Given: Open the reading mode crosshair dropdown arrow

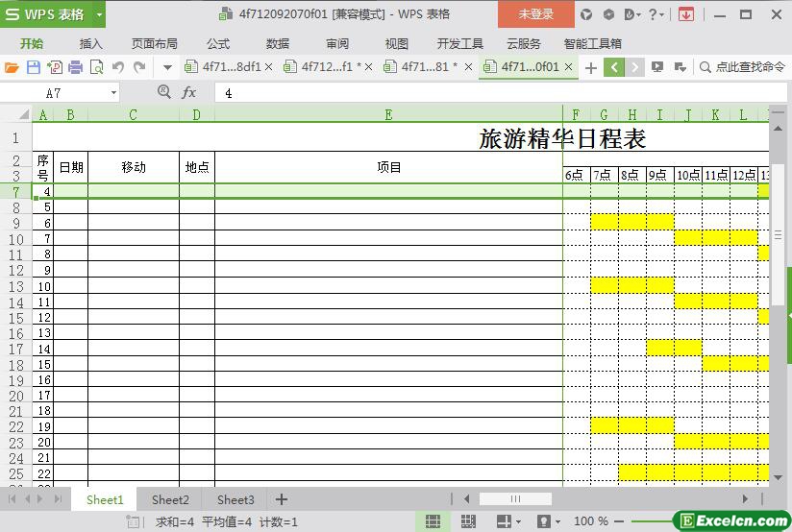Looking at the screenshot, I should 518,521.
